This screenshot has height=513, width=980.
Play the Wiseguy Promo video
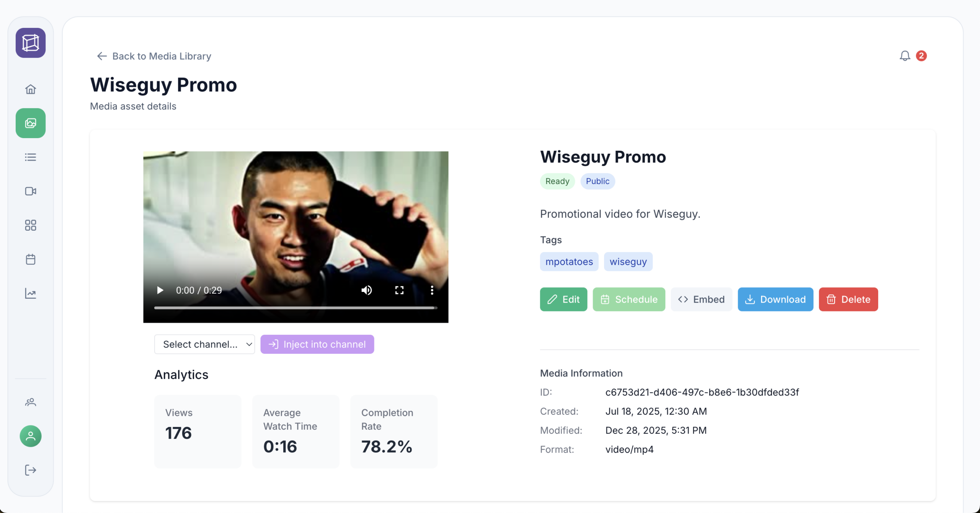point(160,290)
